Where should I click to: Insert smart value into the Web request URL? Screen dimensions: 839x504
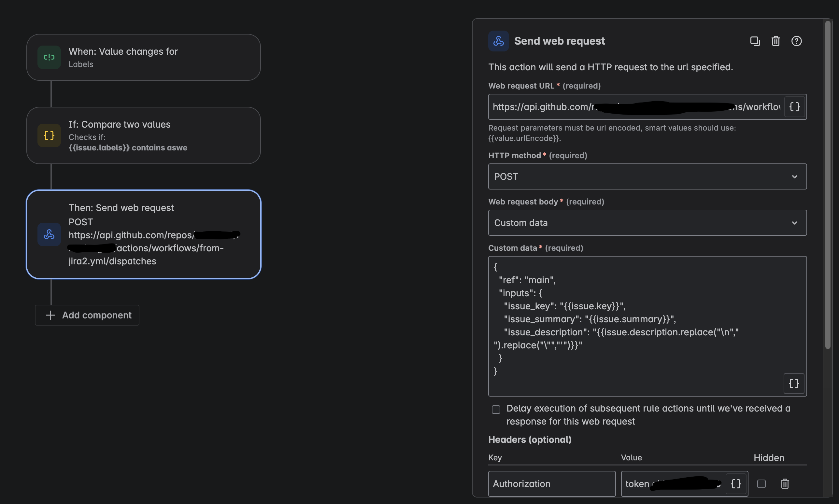794,107
